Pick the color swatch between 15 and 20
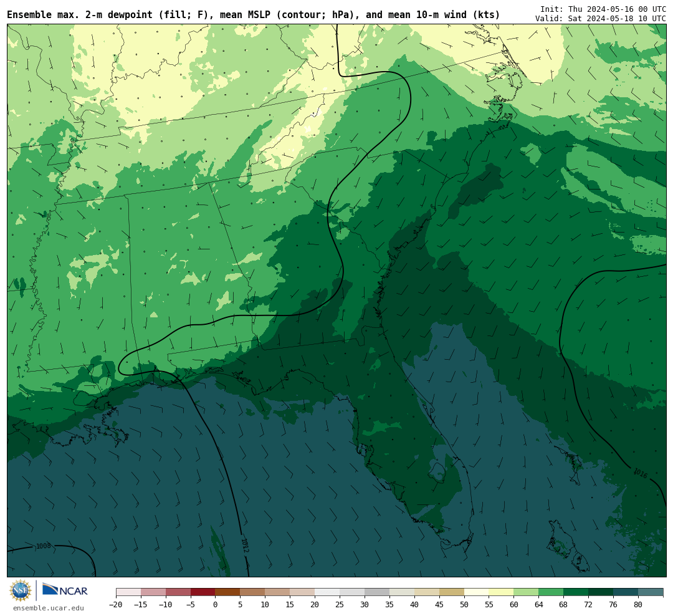Screen dimensions: 673x616 pos(303,592)
